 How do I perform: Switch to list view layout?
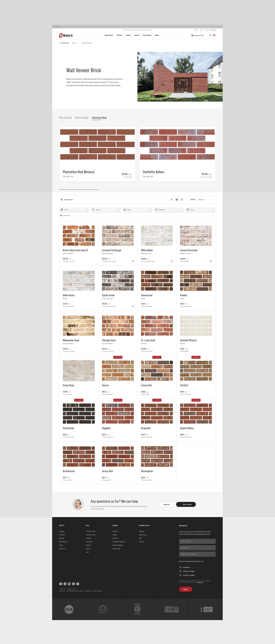tap(182, 199)
